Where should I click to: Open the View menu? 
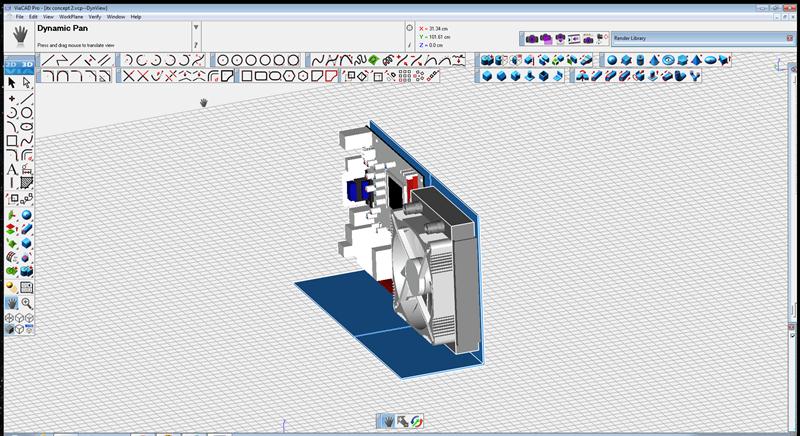[x=48, y=17]
